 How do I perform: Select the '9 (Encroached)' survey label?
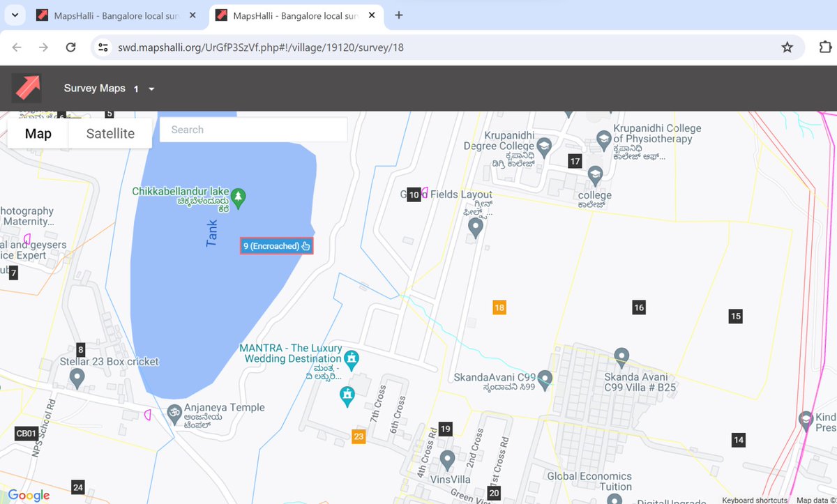[x=277, y=246]
